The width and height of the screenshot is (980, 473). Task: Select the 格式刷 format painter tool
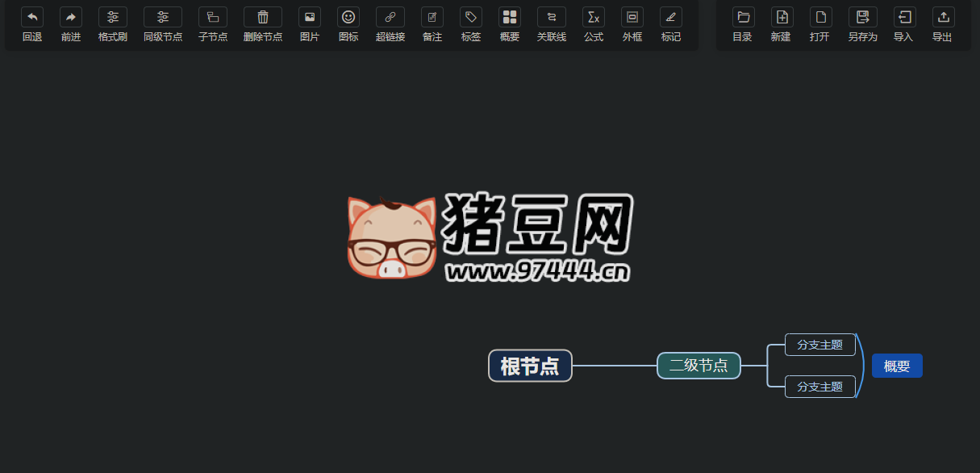112,24
